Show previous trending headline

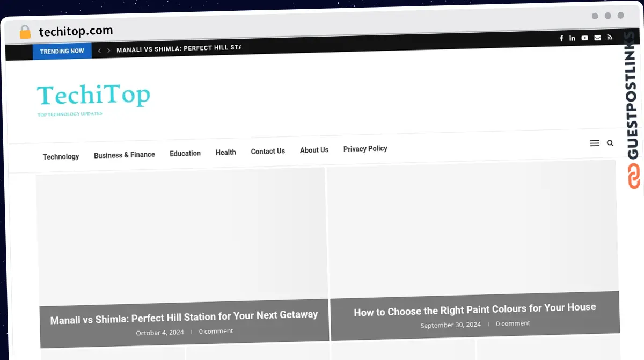pyautogui.click(x=99, y=51)
